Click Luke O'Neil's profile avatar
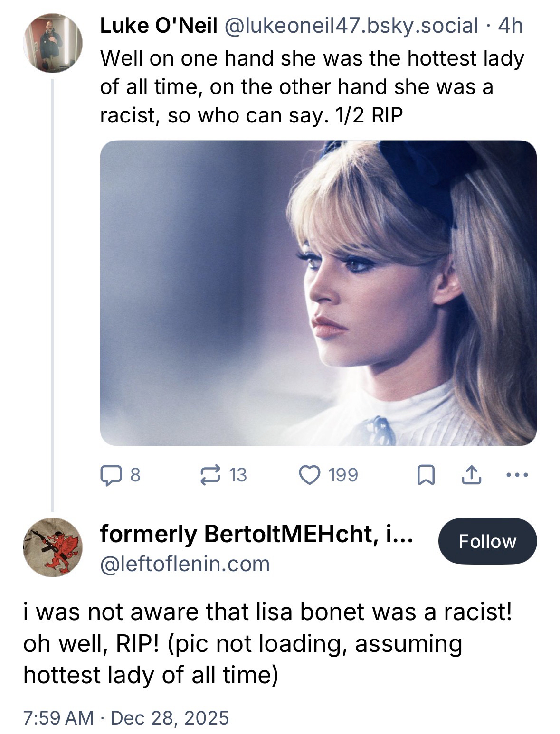The width and height of the screenshot is (560, 734). coord(53,43)
